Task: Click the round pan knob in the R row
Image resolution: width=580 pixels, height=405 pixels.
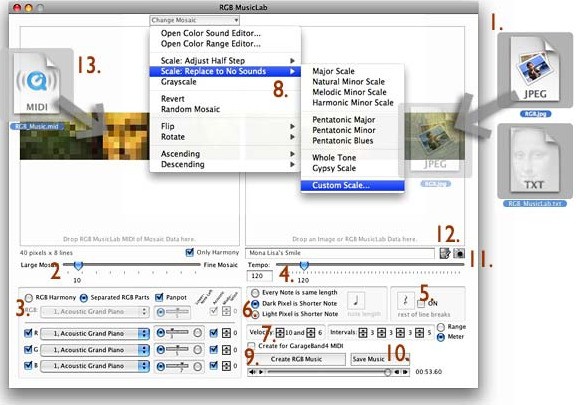Action: tap(198, 333)
